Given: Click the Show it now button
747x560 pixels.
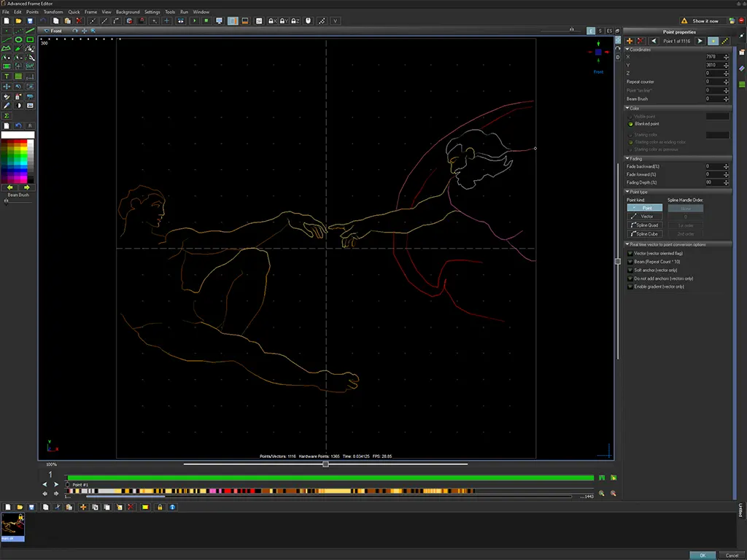Looking at the screenshot, I should tap(704, 21).
